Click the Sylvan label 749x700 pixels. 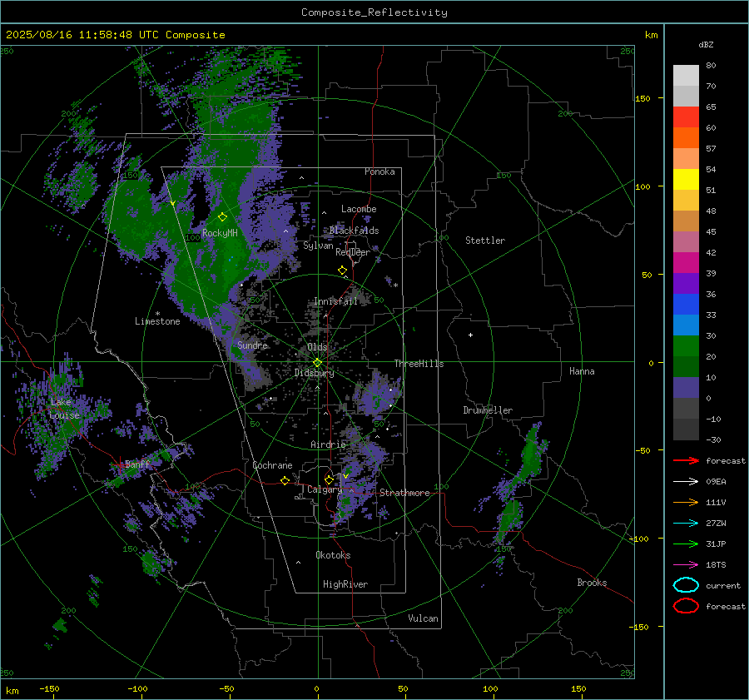318,246
